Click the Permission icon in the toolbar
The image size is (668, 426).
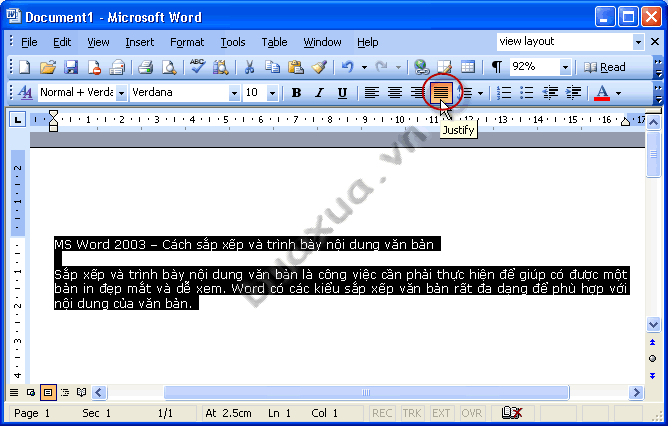[x=94, y=67]
